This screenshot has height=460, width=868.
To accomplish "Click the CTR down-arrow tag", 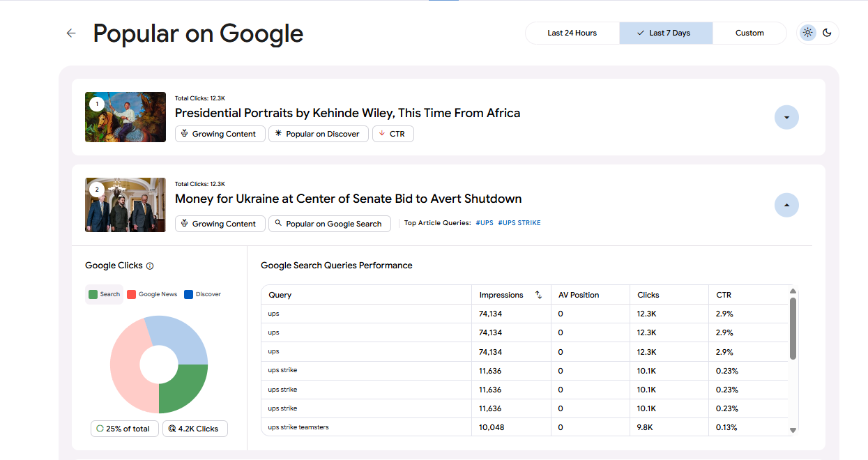I will (393, 134).
